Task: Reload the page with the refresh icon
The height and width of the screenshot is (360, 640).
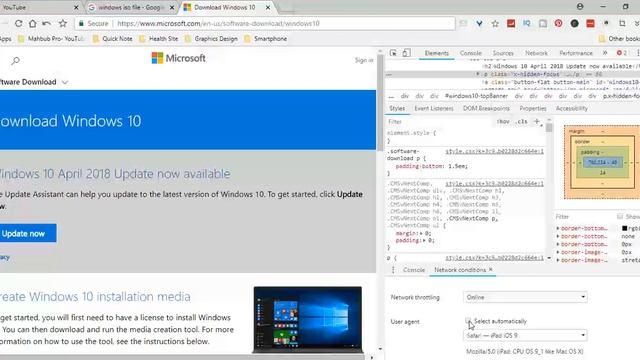Action: pyautogui.click(x=18, y=24)
